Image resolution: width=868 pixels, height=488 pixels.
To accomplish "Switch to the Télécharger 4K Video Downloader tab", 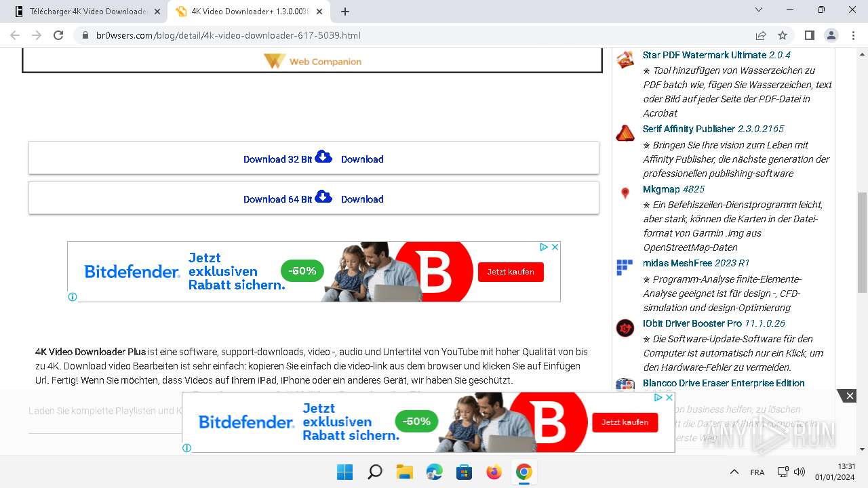I will 88,12.
